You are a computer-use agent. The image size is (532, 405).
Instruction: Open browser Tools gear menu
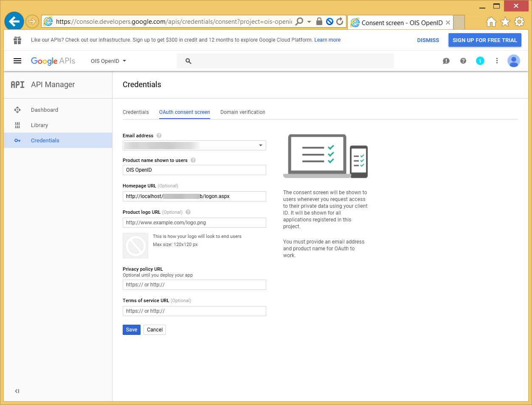click(x=519, y=22)
